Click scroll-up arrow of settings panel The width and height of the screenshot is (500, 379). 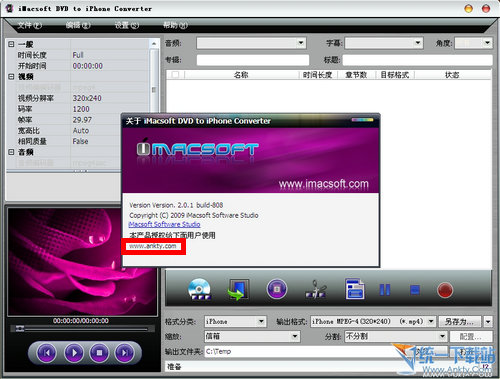coord(154,44)
